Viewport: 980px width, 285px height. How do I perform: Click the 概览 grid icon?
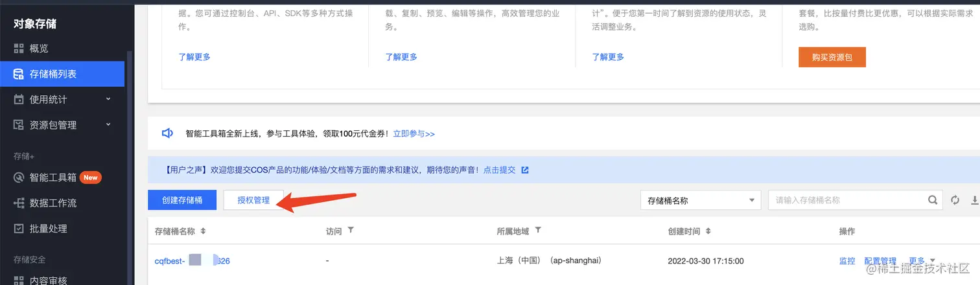click(x=19, y=49)
